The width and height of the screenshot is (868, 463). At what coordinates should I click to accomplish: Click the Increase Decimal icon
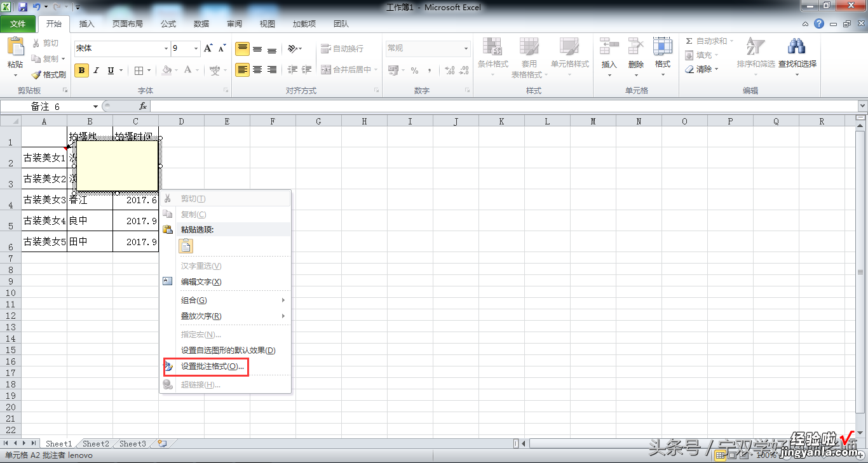449,70
